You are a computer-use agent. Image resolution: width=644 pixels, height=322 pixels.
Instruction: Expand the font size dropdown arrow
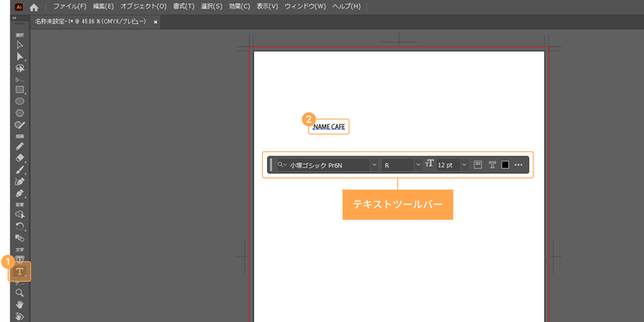465,165
